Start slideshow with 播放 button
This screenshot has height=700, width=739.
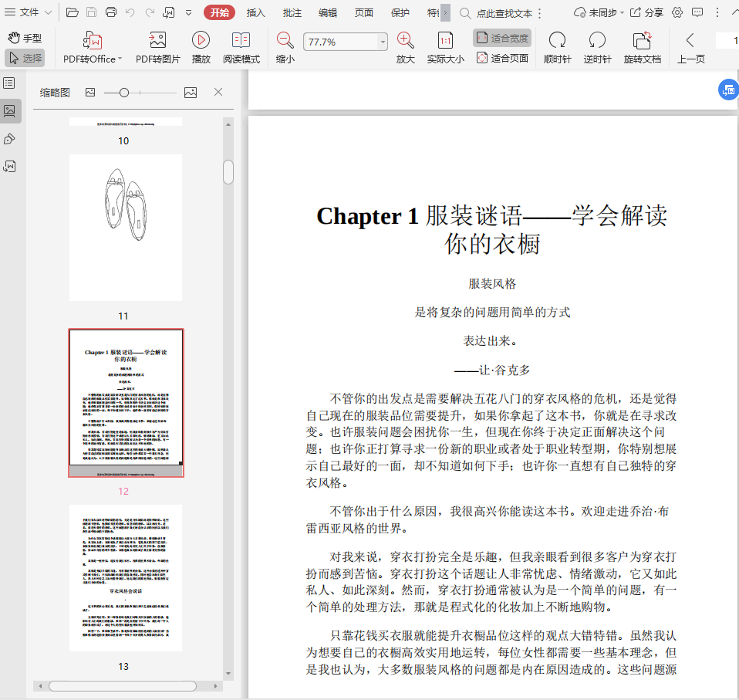pos(201,41)
